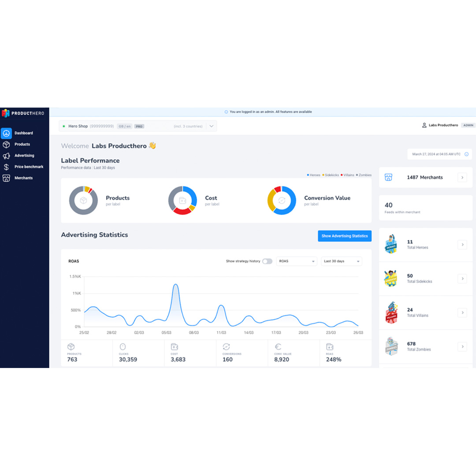Click Show Advertising Statistics button
This screenshot has width=476, height=476.
point(344,236)
